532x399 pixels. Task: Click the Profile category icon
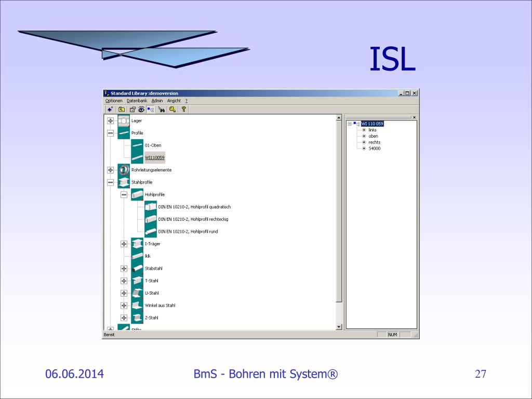tap(124, 133)
